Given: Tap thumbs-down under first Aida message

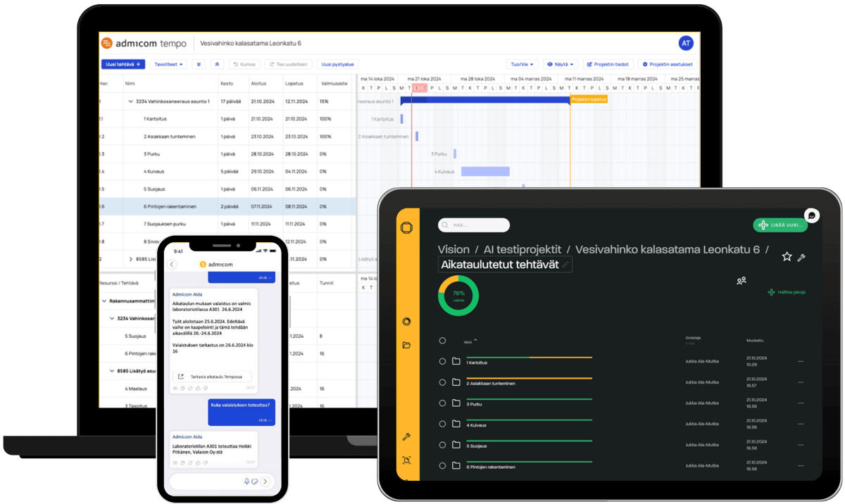Looking at the screenshot, I should pos(204,388).
